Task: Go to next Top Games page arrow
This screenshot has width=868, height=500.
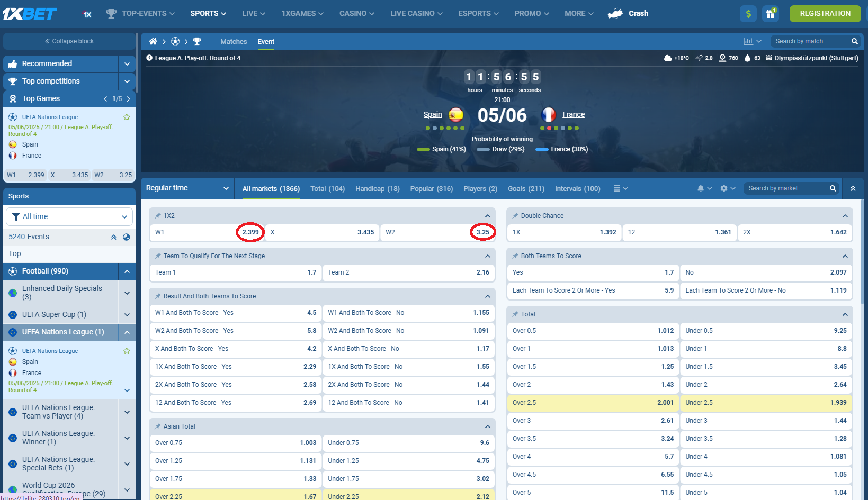Action: pyautogui.click(x=128, y=99)
